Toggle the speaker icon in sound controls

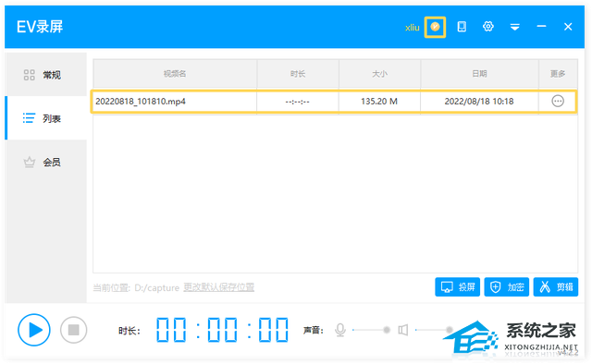[x=403, y=330]
